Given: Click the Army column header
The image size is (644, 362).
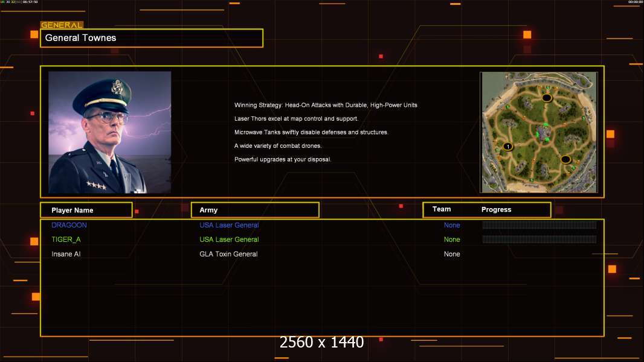Looking at the screenshot, I should [255, 210].
